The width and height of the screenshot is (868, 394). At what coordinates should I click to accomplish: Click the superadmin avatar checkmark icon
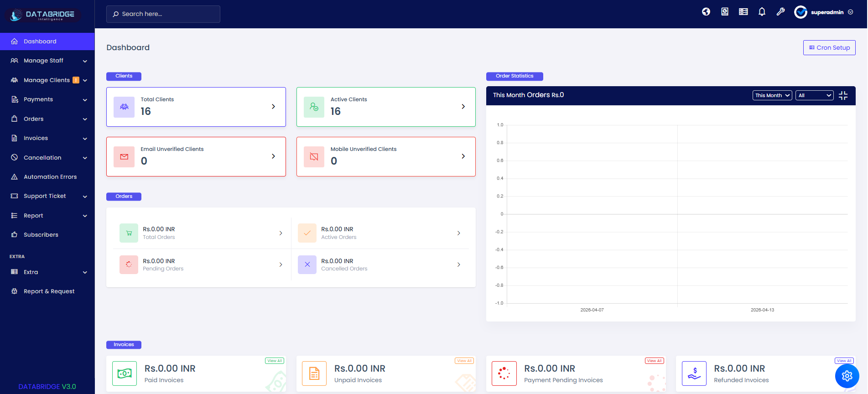tap(800, 12)
